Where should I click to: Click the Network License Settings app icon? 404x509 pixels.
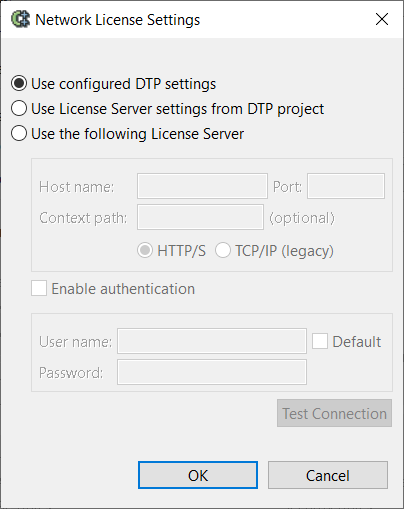tap(20, 19)
